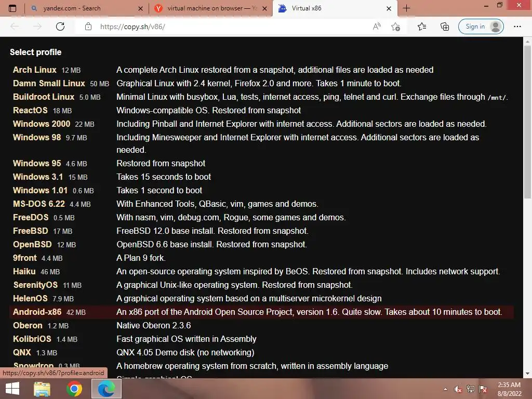Click text 'Takes 15 seconds to boot'
The height and width of the screenshot is (399, 532).
pyautogui.click(x=164, y=177)
